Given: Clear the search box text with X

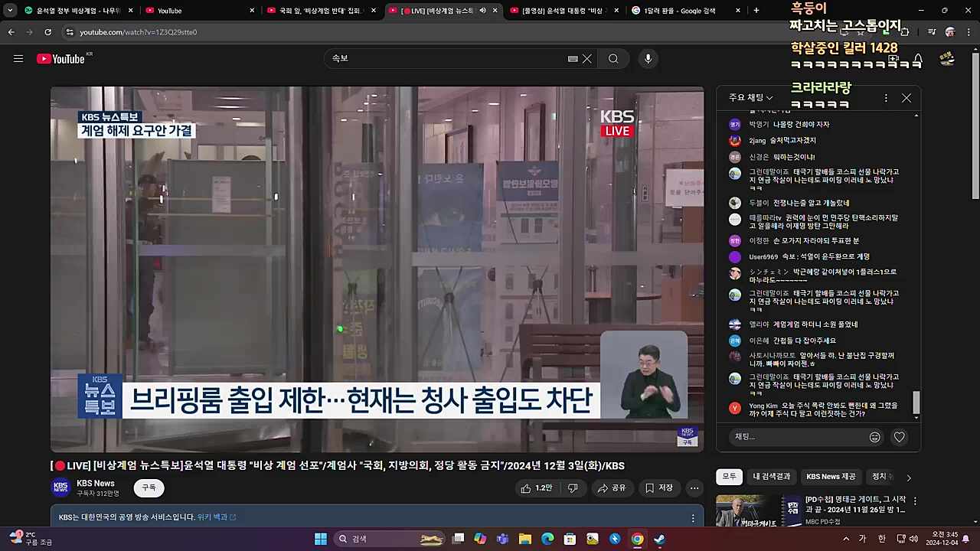Looking at the screenshot, I should 587,59.
